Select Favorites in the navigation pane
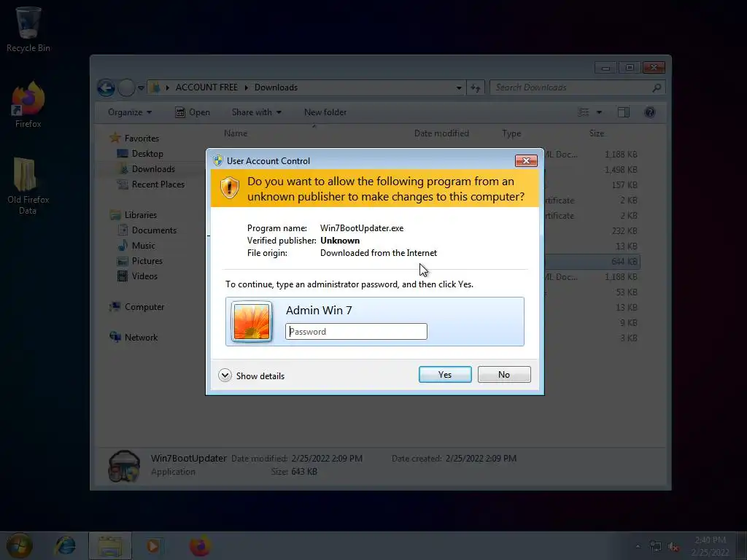The width and height of the screenshot is (747, 560). (142, 139)
